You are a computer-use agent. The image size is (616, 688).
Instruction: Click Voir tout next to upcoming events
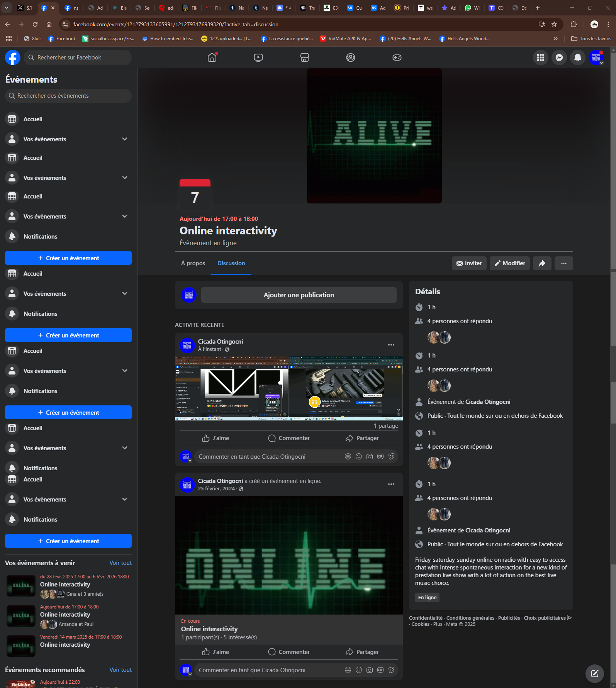[x=120, y=563]
